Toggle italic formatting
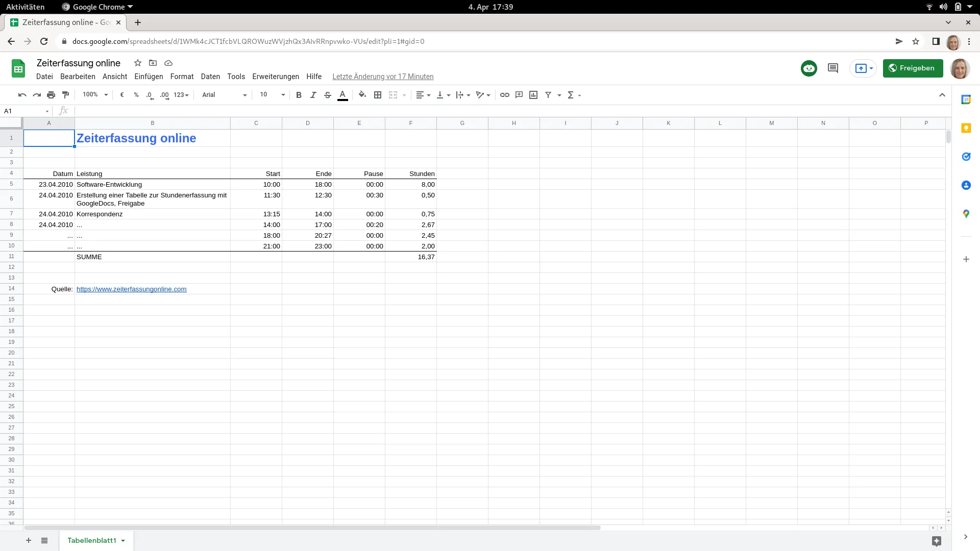Viewport: 980px width, 551px height. click(313, 95)
